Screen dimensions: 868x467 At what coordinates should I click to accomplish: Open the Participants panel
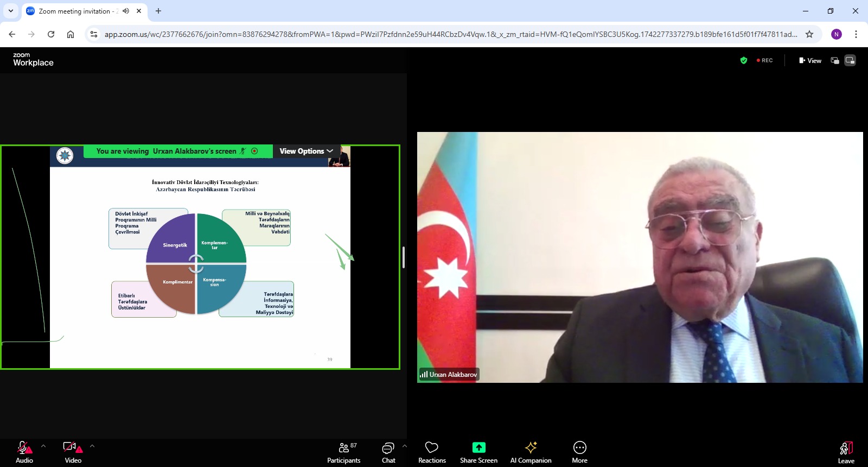tap(343, 452)
